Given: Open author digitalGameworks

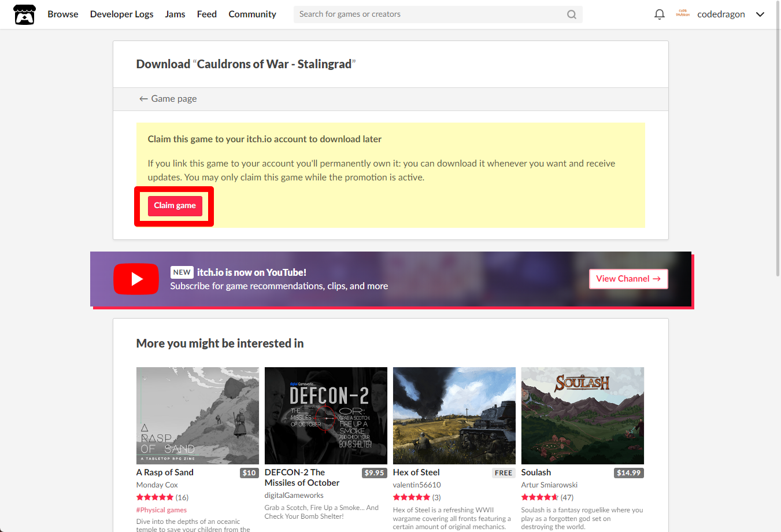Looking at the screenshot, I should pos(294,496).
